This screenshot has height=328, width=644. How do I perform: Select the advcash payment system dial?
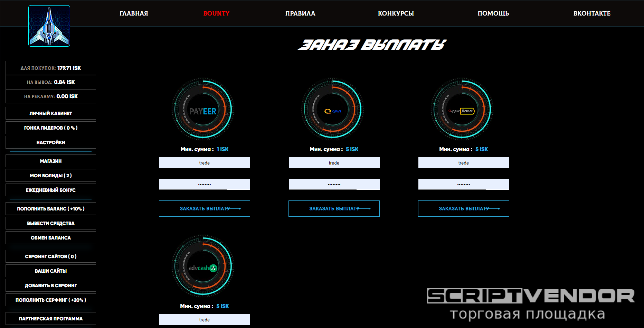pos(203,266)
